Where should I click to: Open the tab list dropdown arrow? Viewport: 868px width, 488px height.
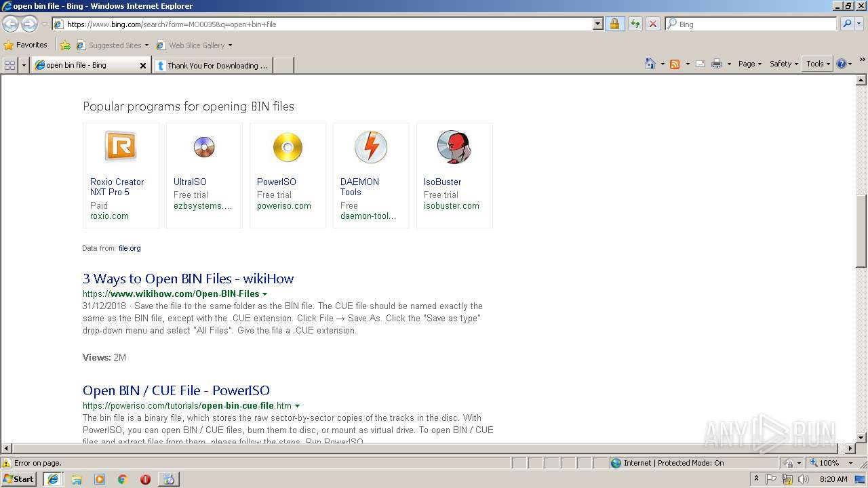click(24, 65)
